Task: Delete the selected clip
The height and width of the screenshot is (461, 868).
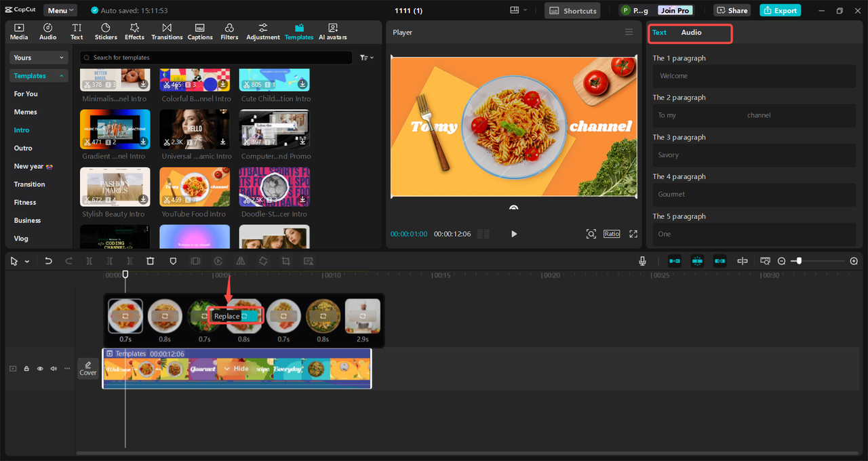Action: pyautogui.click(x=151, y=261)
